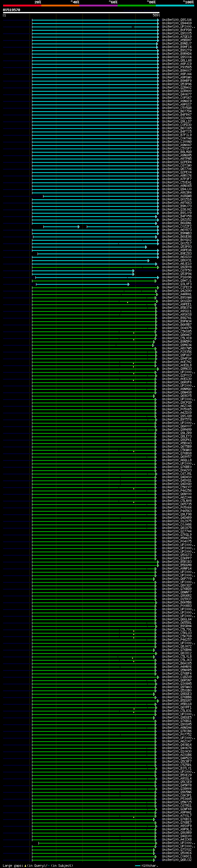
Task: Click the orange ~40% identity legend segment
Action: click(60, 6)
